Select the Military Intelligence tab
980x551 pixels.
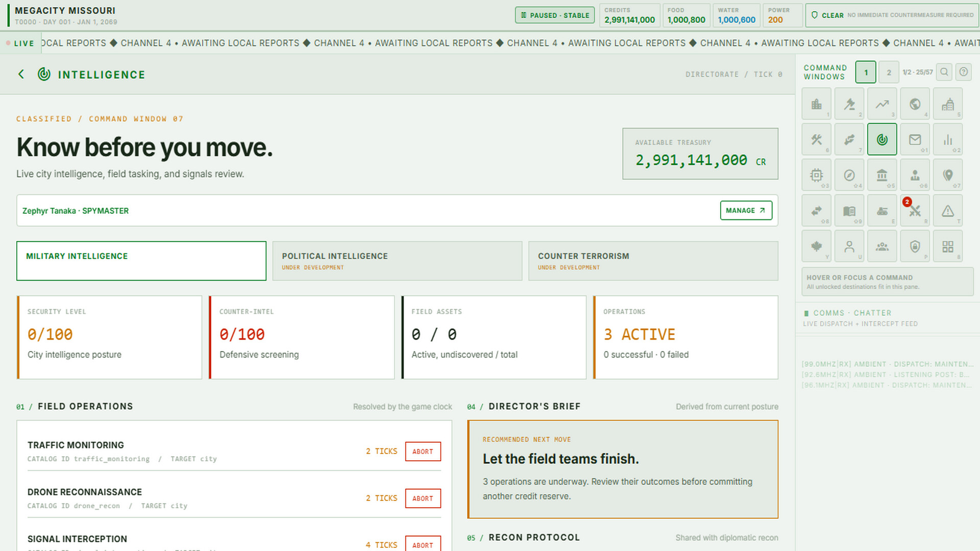141,261
